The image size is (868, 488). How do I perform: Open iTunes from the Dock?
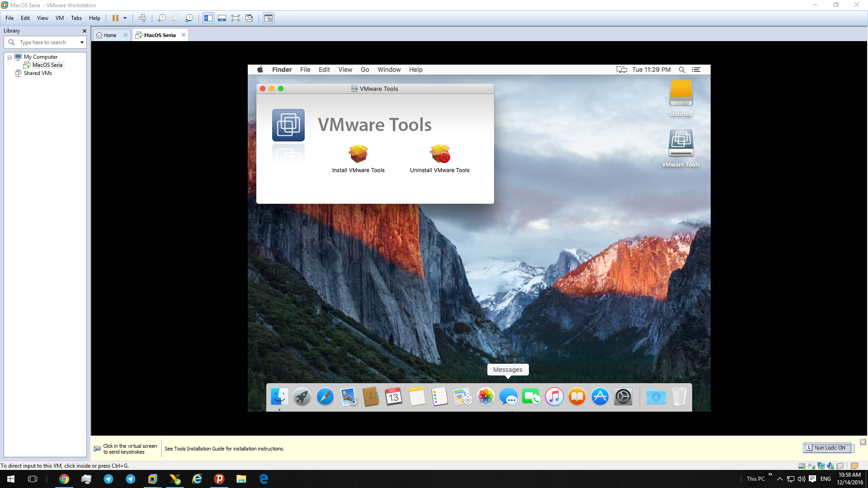[x=554, y=397]
